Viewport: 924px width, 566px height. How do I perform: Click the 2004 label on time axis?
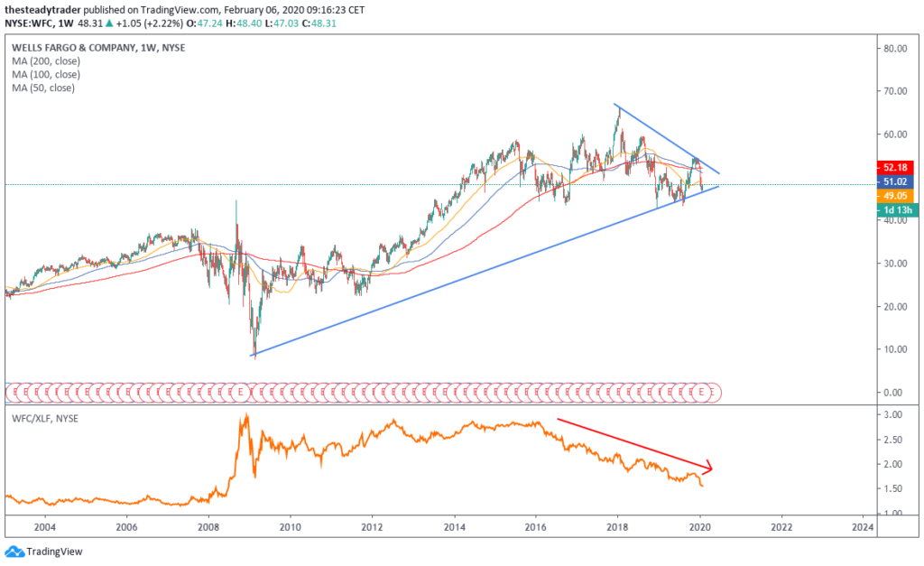(x=45, y=527)
